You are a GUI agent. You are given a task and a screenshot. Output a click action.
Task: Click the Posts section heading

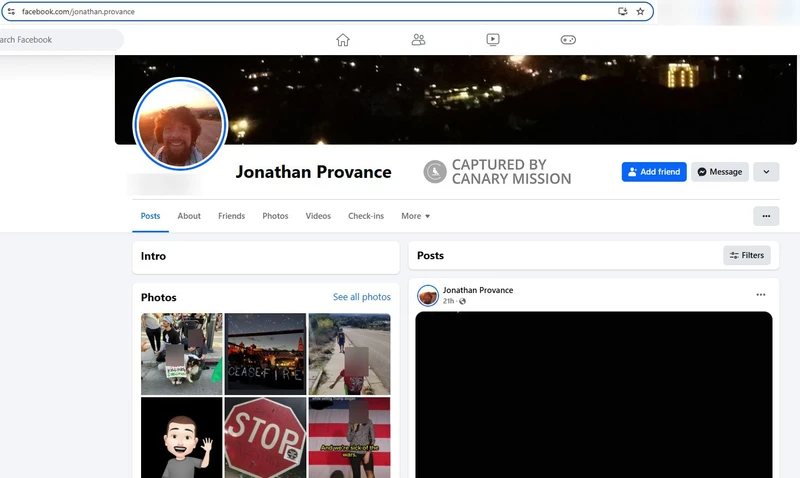[430, 256]
